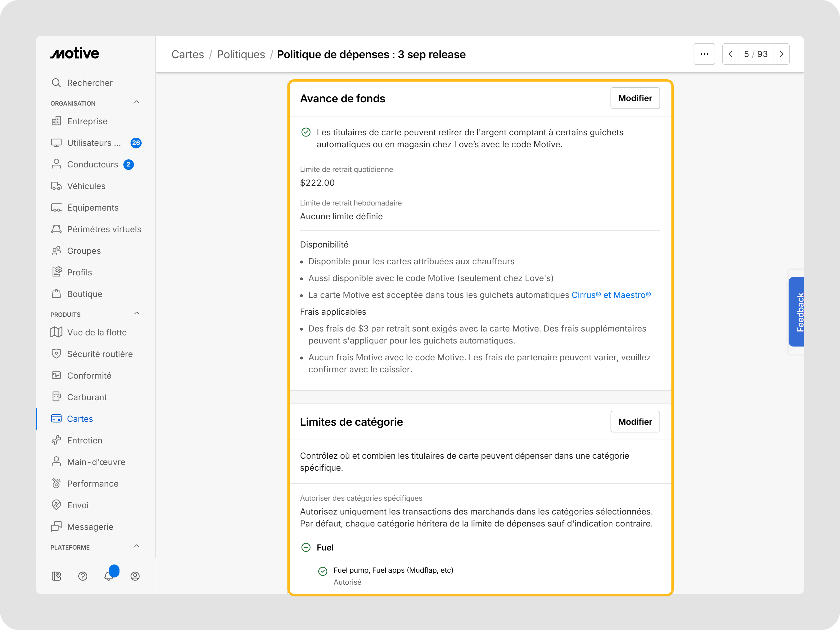Open the notifications bell icon
Image resolution: width=840 pixels, height=630 pixels.
pos(109,577)
